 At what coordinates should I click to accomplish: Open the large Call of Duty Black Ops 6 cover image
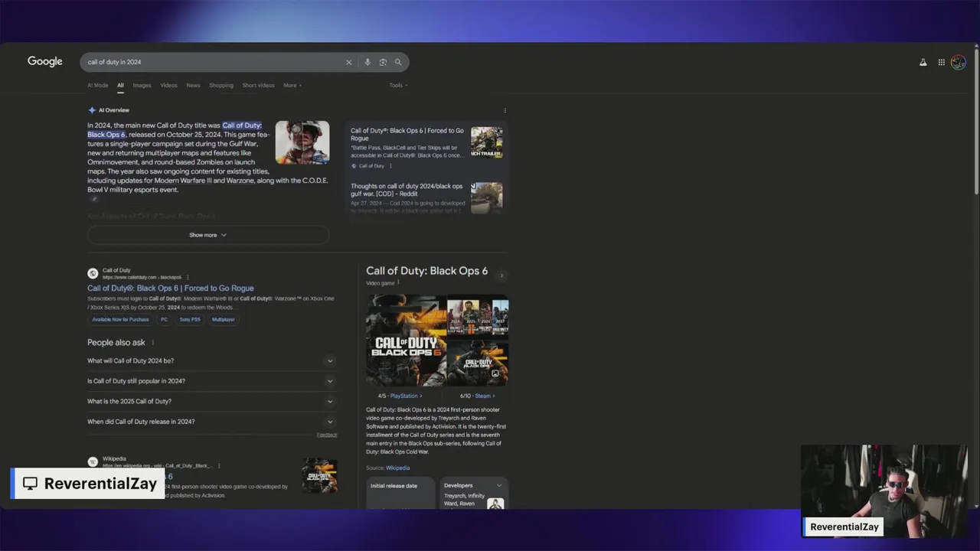pos(406,340)
